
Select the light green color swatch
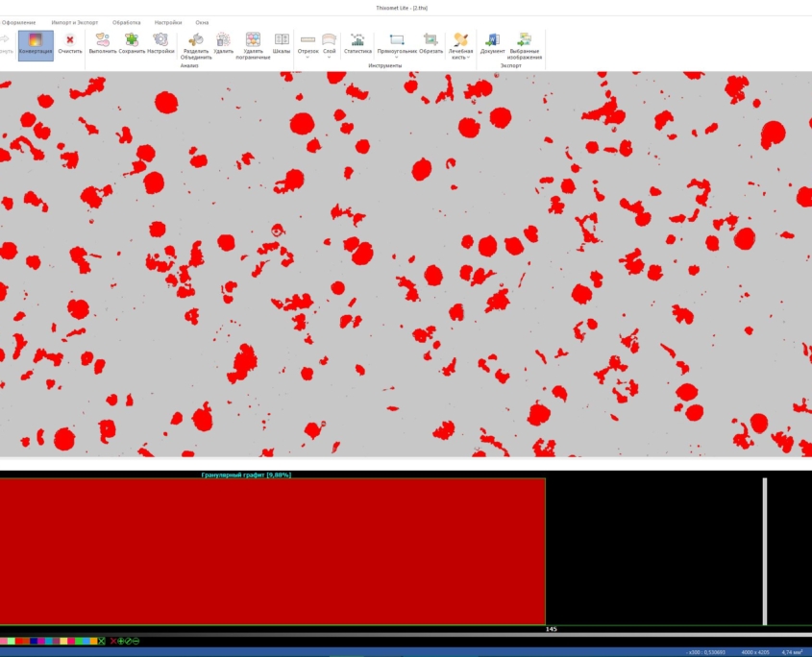12,641
